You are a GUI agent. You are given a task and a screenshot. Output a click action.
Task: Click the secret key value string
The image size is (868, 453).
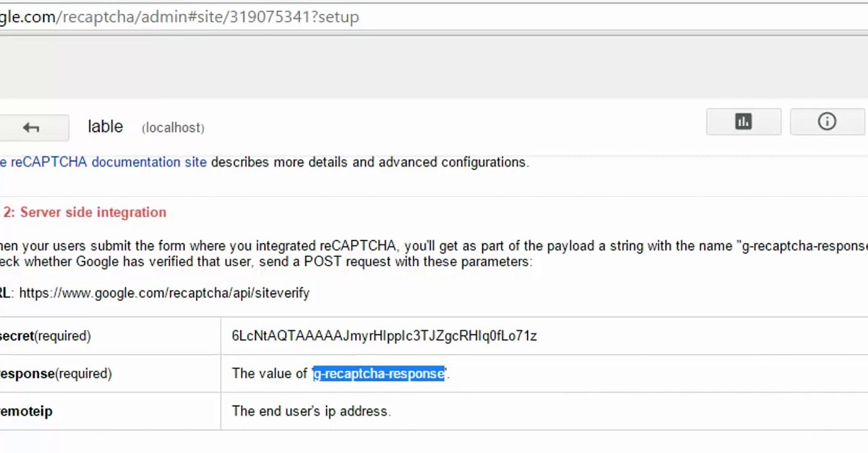tap(384, 336)
